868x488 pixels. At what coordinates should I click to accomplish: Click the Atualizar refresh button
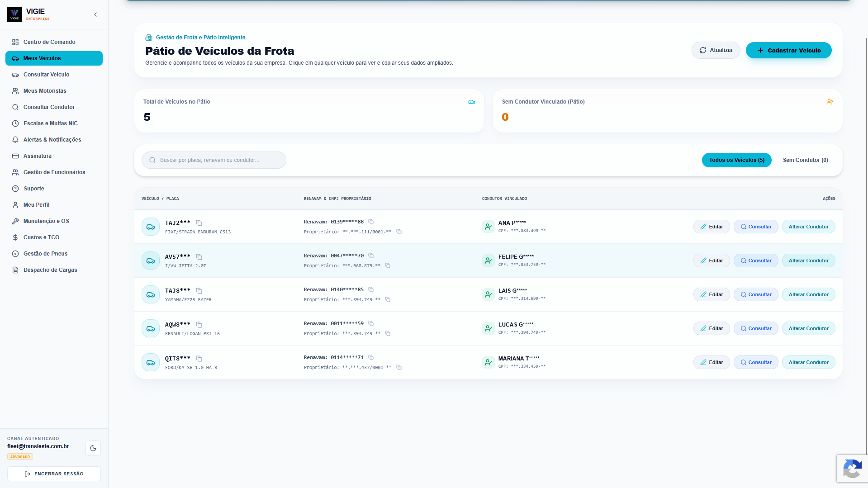point(716,50)
